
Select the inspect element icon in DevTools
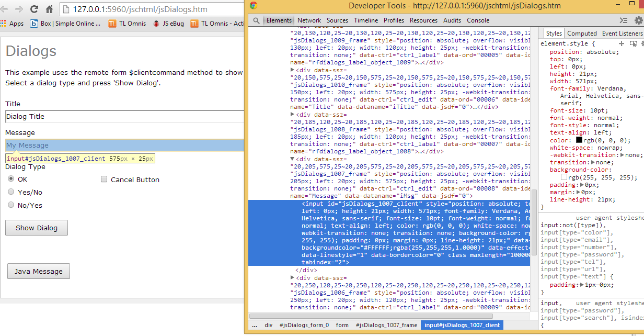[x=256, y=20]
